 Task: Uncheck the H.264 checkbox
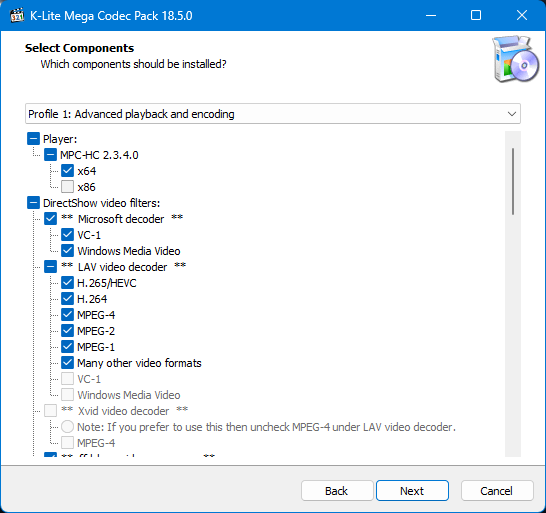pos(67,299)
